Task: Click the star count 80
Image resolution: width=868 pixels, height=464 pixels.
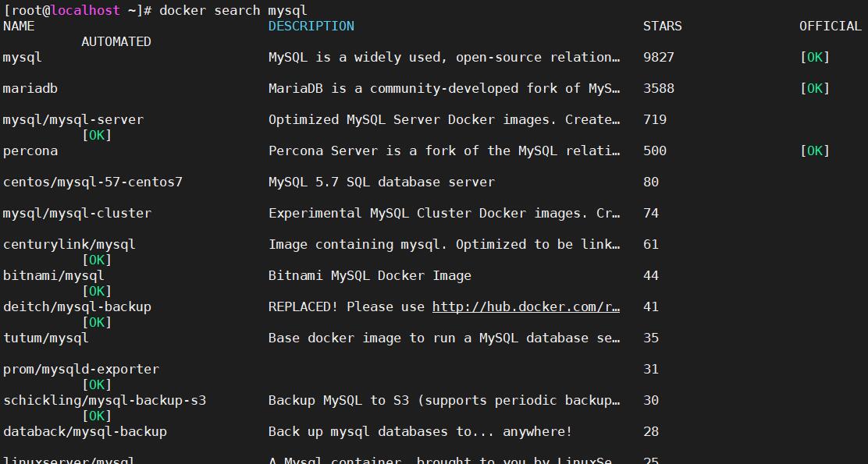Action: coord(651,182)
